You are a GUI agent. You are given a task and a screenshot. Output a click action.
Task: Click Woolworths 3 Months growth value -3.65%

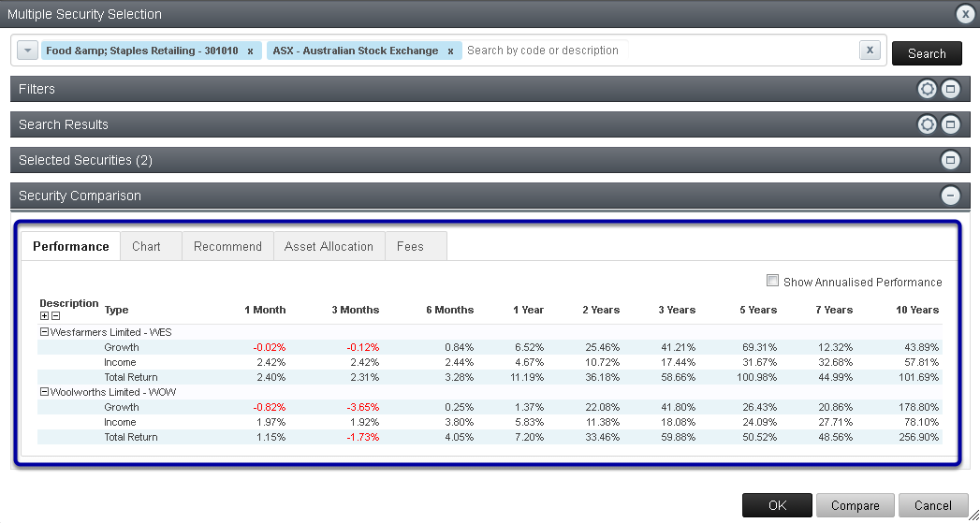[x=363, y=407]
